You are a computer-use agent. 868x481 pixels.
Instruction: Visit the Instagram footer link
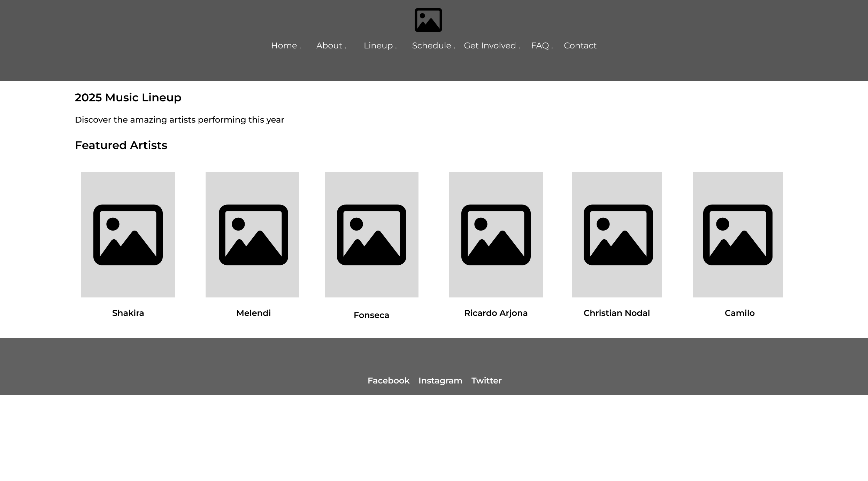(x=440, y=381)
